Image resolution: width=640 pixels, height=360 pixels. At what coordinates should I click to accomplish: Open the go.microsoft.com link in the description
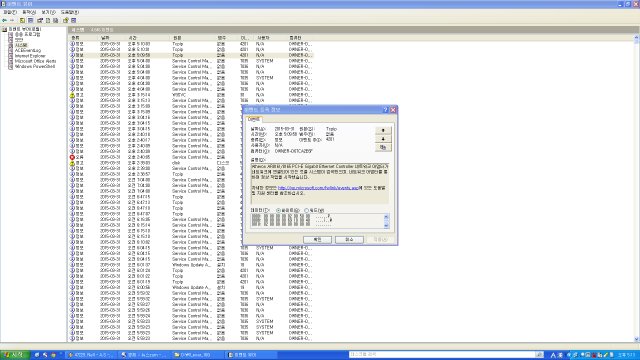tap(318, 188)
